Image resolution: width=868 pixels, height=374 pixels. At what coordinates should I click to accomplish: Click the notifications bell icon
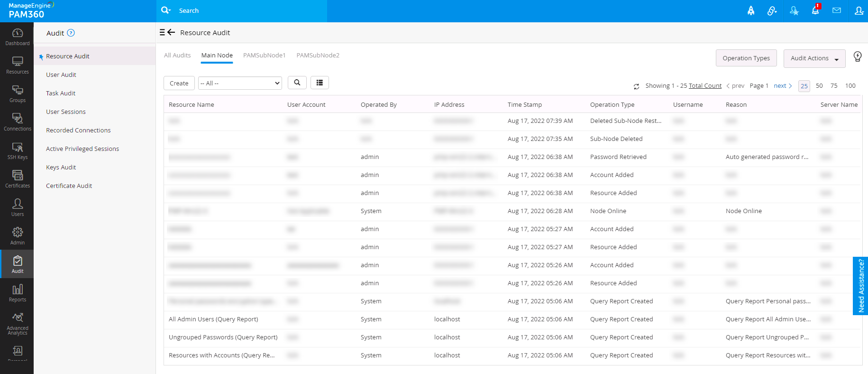click(x=815, y=10)
